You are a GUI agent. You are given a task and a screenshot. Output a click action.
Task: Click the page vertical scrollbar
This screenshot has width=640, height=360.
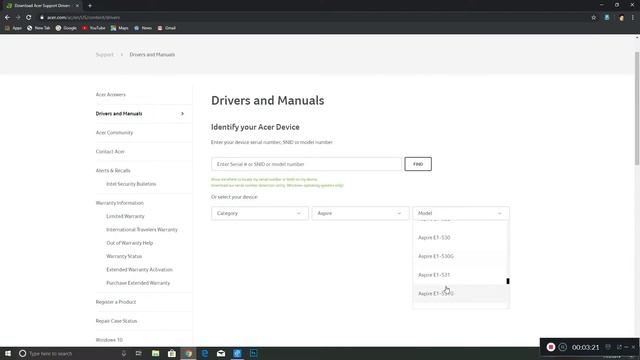click(x=637, y=108)
